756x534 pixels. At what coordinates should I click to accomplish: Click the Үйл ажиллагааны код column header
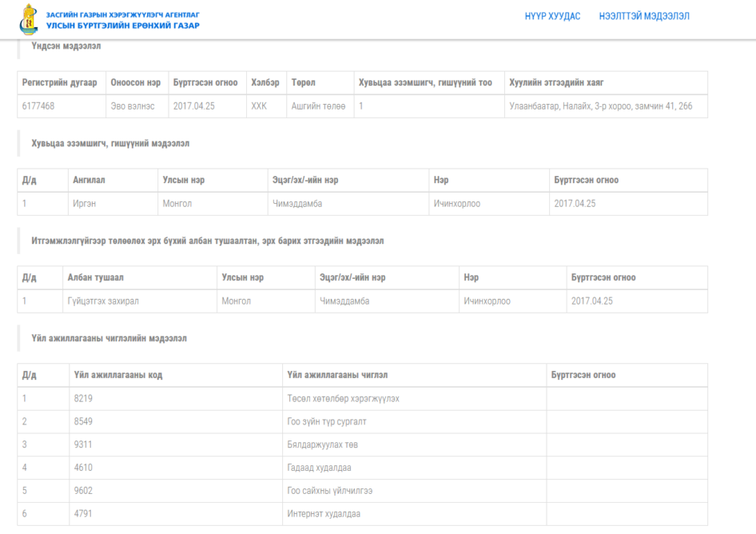[118, 375]
